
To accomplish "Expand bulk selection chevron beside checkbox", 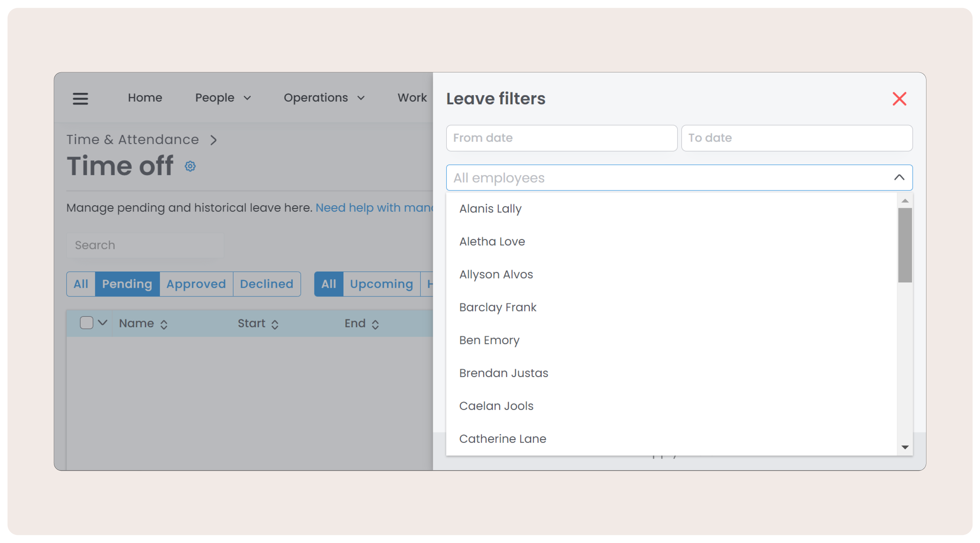I will pyautogui.click(x=102, y=323).
